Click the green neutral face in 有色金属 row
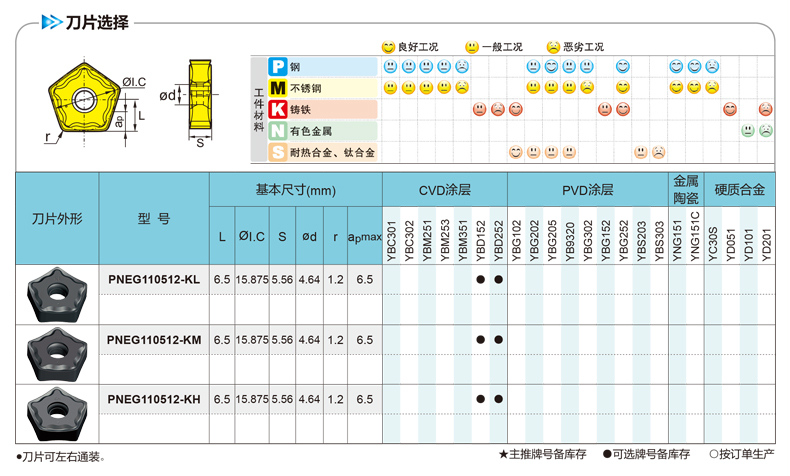 click(748, 131)
